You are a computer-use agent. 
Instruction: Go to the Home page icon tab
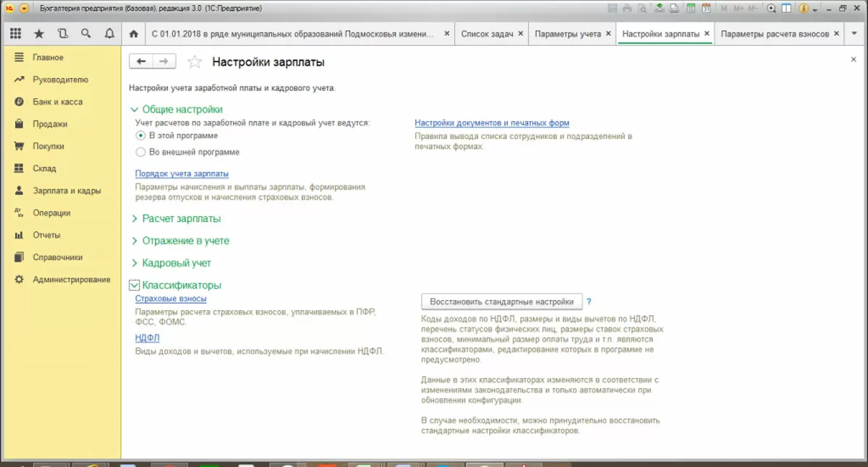133,34
